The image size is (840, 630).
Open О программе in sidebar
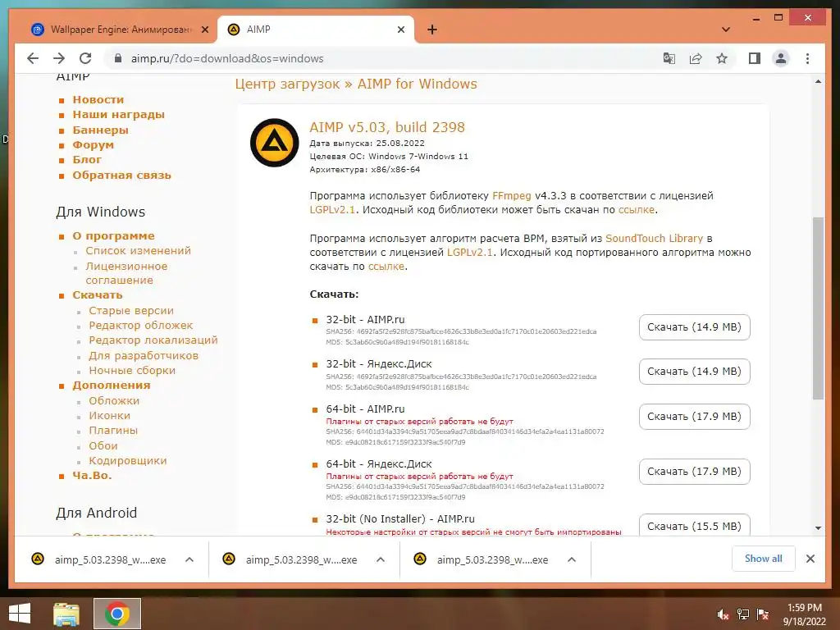[113, 235]
